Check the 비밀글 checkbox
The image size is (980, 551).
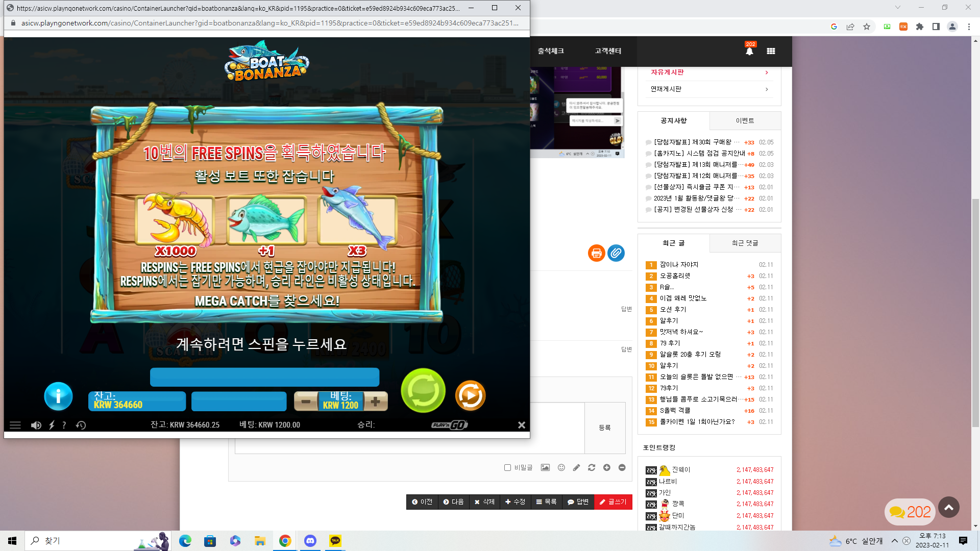[x=507, y=468]
